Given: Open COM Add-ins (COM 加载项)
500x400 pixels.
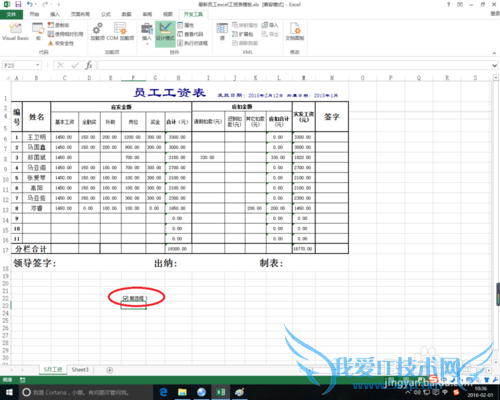Looking at the screenshot, I should [x=120, y=31].
